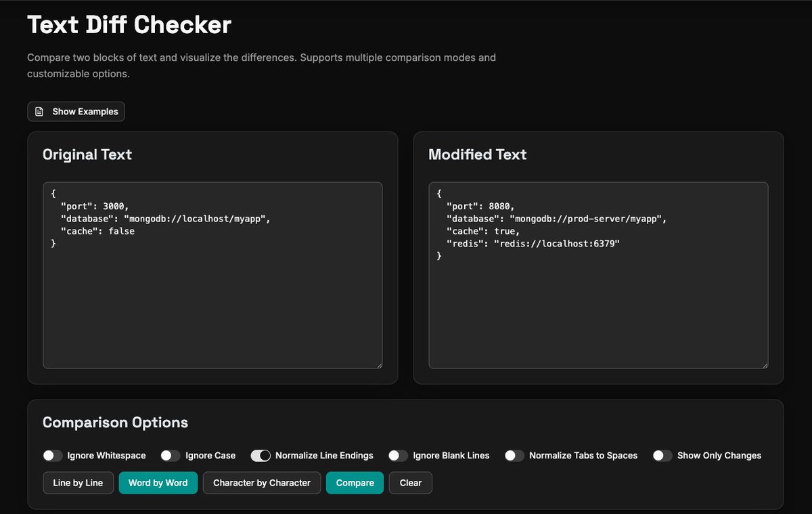This screenshot has width=812, height=514.
Task: Run the Compare button
Action: [355, 483]
